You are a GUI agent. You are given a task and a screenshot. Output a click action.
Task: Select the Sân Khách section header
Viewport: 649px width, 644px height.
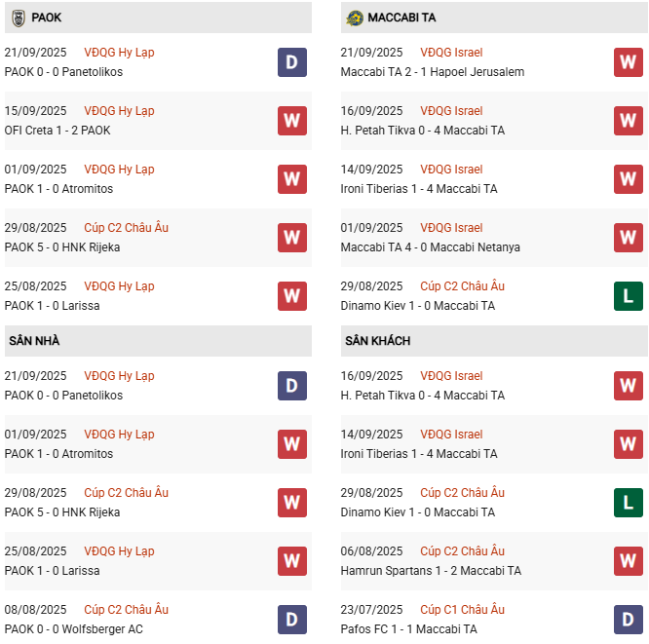[377, 341]
